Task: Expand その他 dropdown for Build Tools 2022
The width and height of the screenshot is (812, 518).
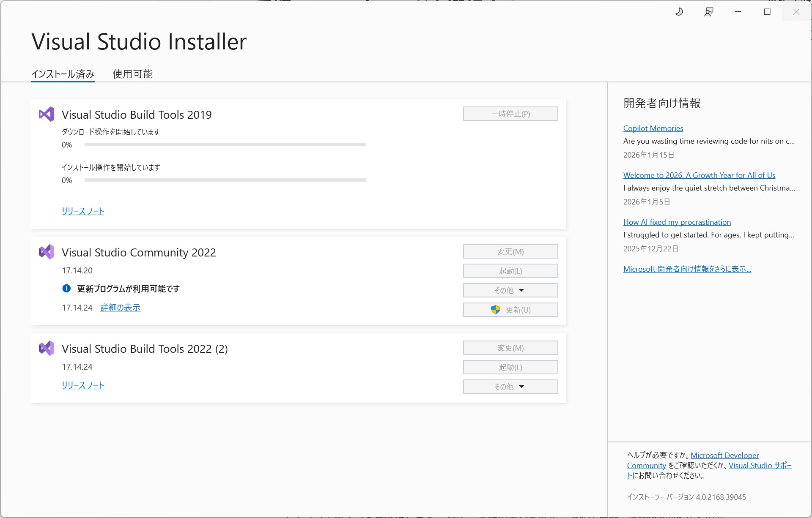Action: tap(510, 387)
